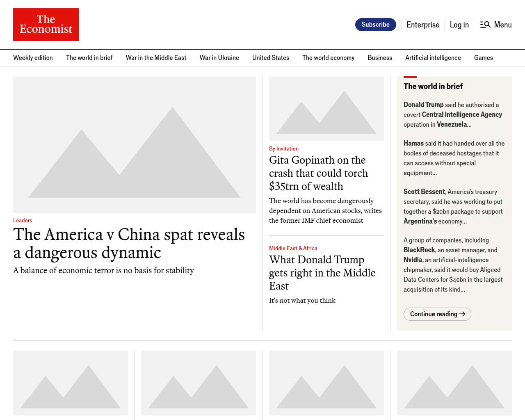This screenshot has width=525, height=420.
Task: Click Log in
Action: [459, 25]
